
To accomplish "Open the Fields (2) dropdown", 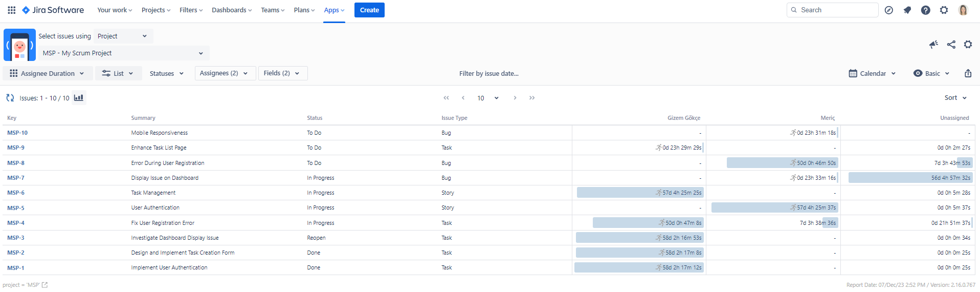I will click(282, 73).
